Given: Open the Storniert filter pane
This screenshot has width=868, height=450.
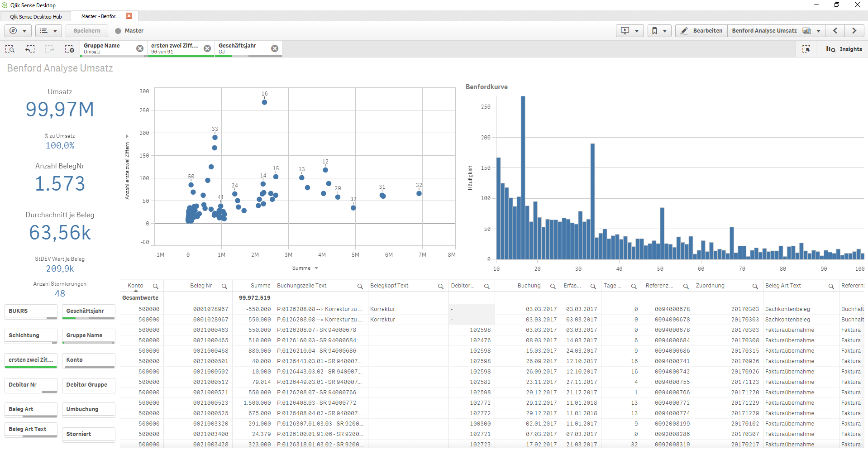Looking at the screenshot, I should (89, 435).
